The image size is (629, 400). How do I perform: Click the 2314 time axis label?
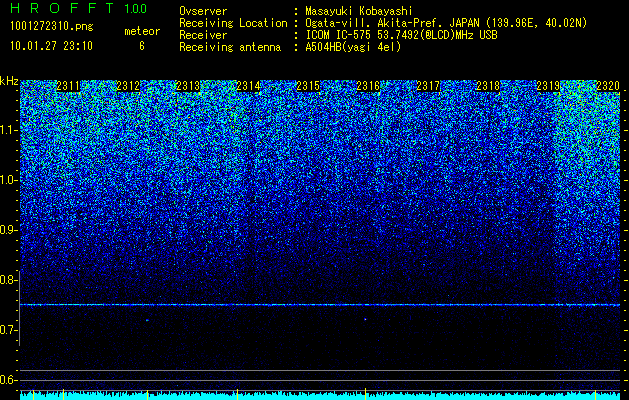[248, 86]
